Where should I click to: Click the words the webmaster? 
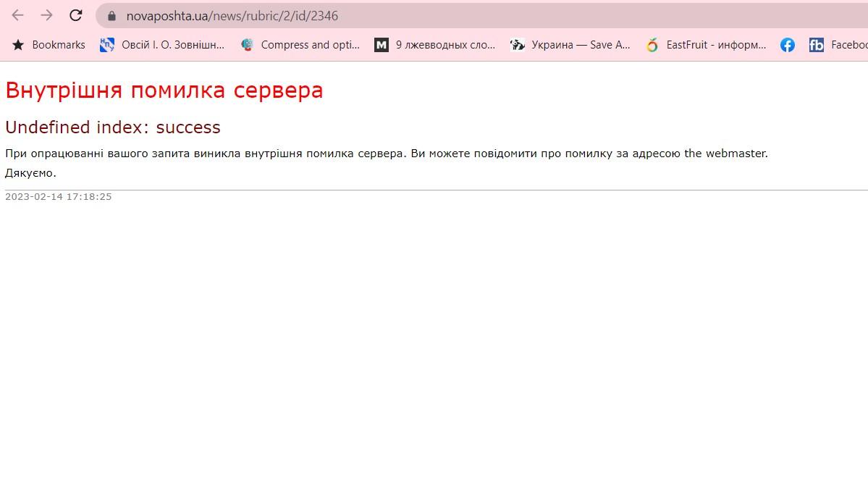tap(725, 154)
